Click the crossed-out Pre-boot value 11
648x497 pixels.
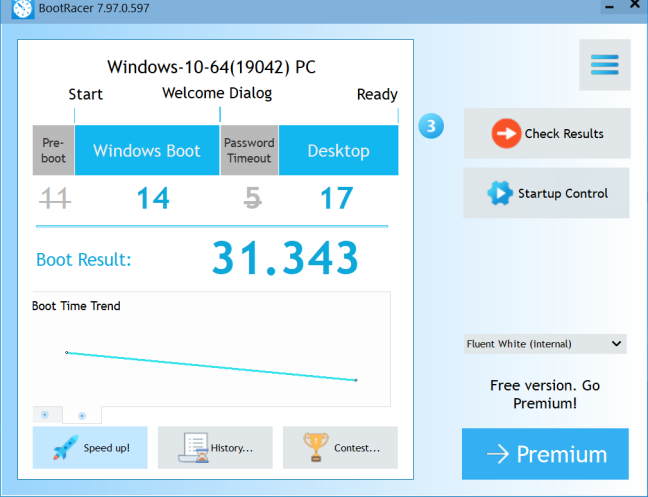point(55,199)
